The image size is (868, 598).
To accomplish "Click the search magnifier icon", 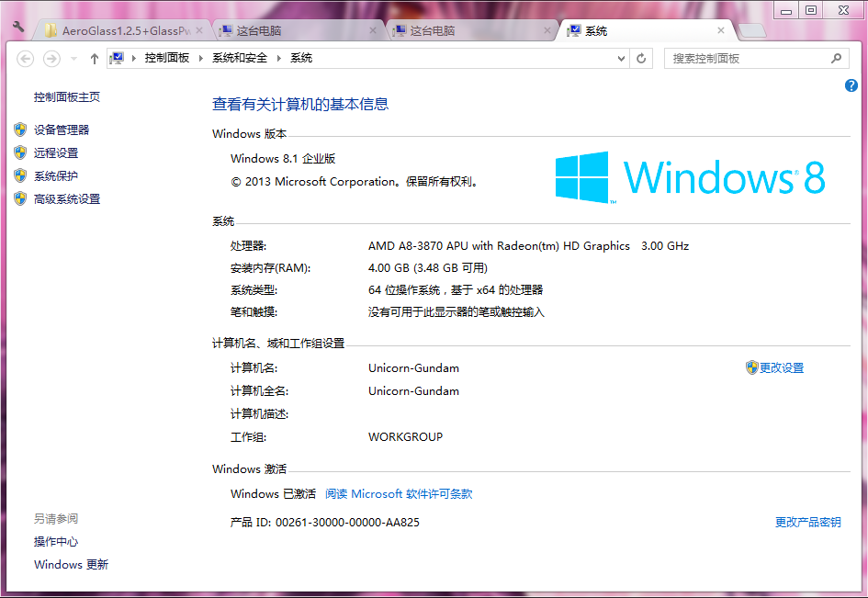I will pos(836,59).
